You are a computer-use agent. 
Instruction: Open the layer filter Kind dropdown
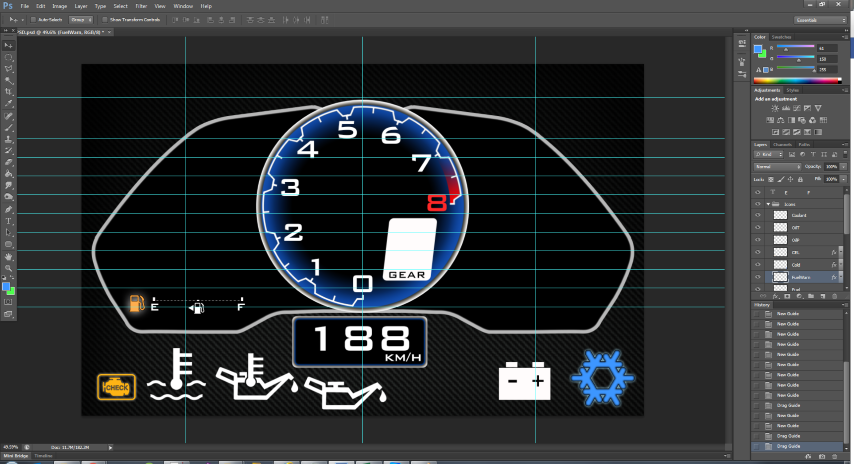click(x=768, y=155)
